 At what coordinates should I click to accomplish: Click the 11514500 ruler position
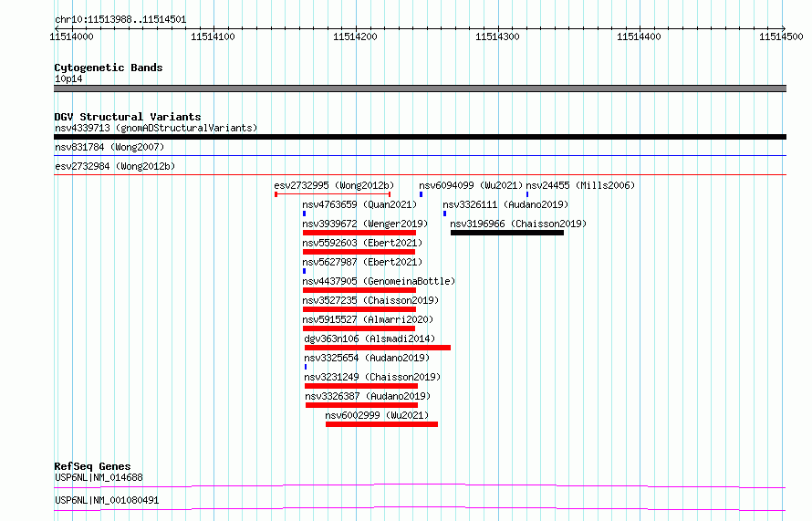781,36
